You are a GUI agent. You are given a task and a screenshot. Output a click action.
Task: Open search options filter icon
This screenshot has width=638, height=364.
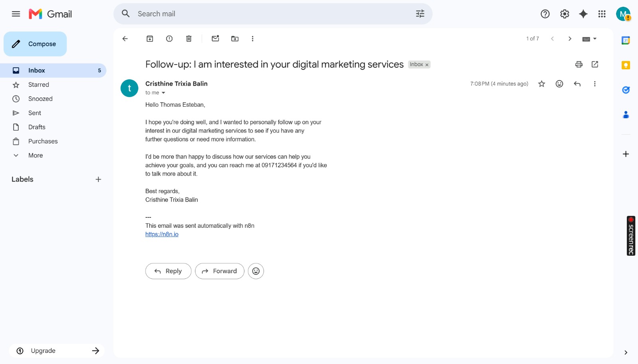pos(420,14)
